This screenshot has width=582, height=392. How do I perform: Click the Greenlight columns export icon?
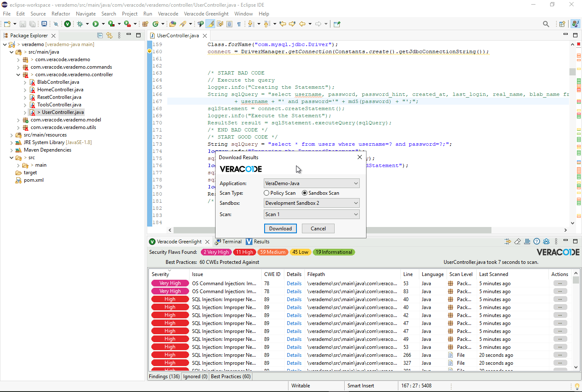pyautogui.click(x=527, y=242)
